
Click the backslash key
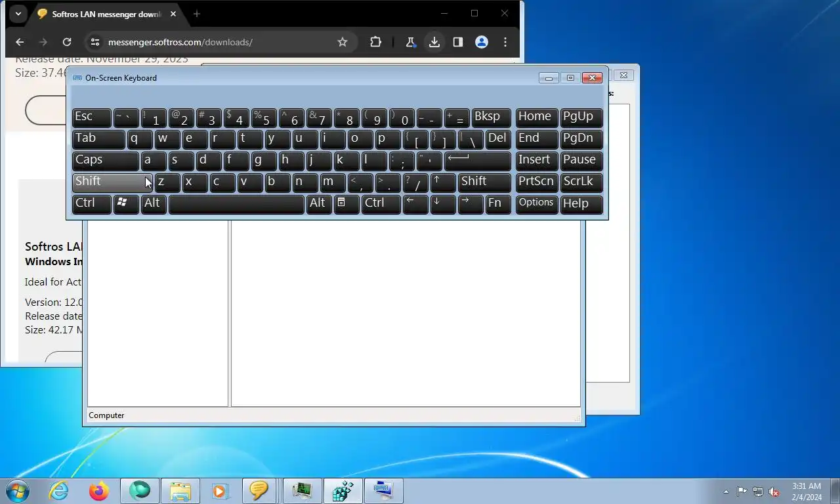[x=471, y=139]
